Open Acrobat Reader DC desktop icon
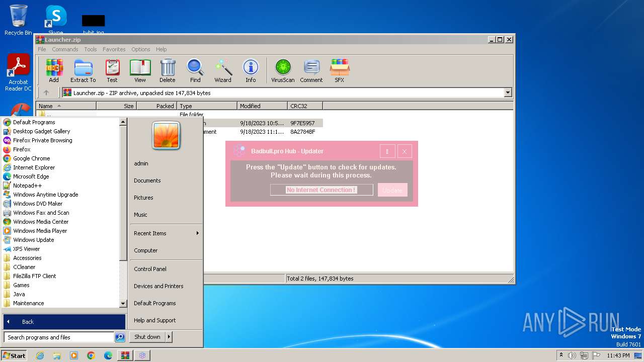This screenshot has width=644, height=362. (x=18, y=73)
